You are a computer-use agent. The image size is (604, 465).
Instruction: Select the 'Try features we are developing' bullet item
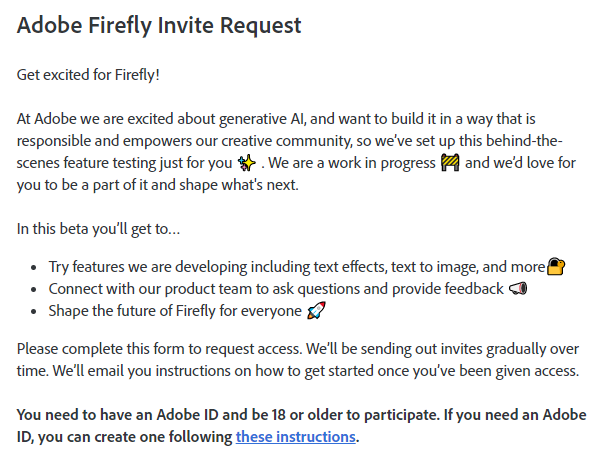(x=307, y=267)
